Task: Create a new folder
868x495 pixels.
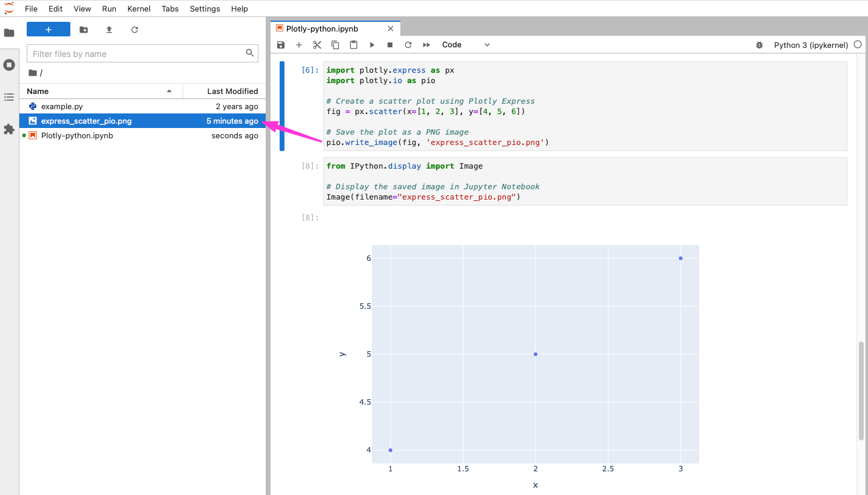Action: click(84, 30)
